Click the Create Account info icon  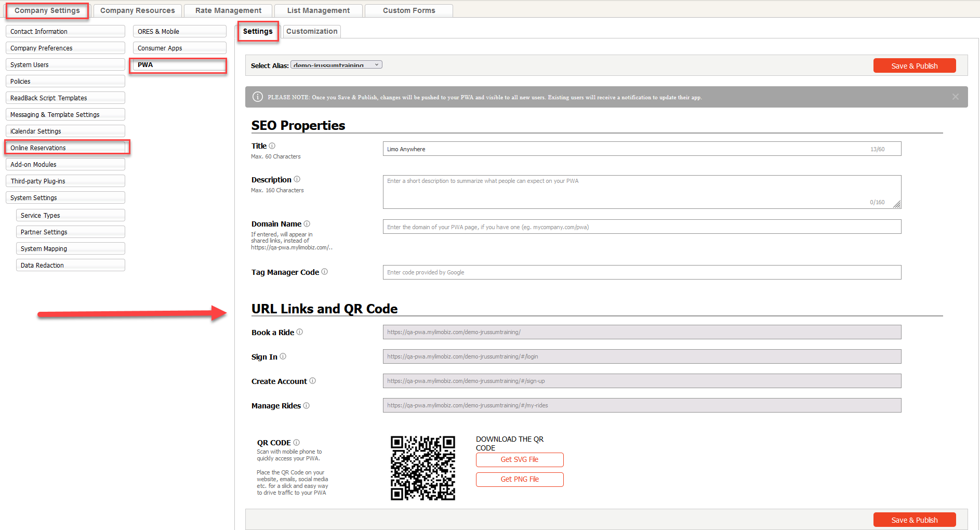click(312, 381)
